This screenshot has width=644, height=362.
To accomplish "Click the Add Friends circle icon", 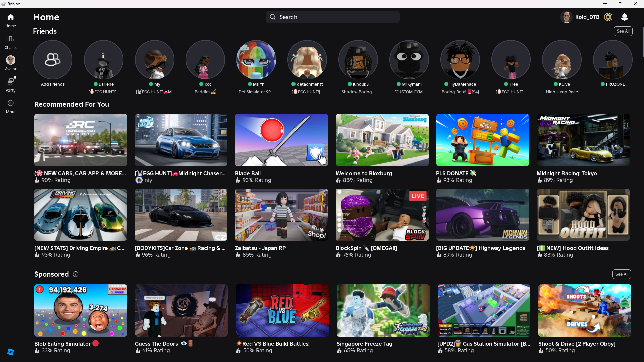I will point(53,60).
